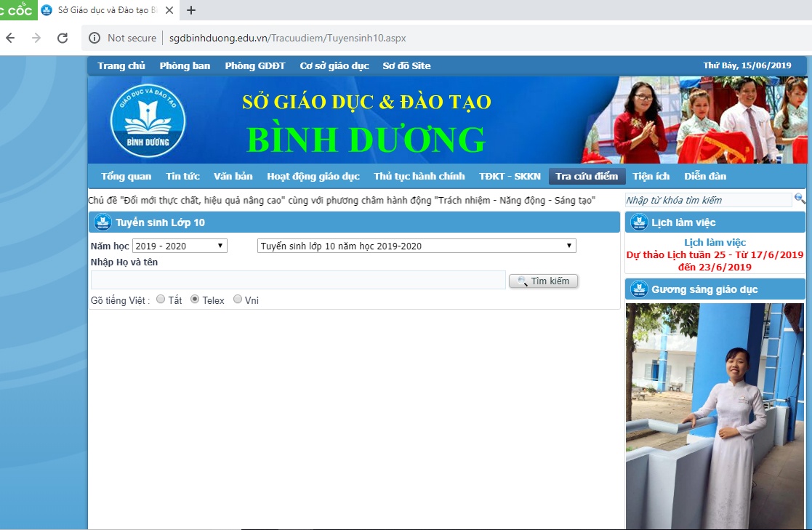Click the browser back arrow
This screenshot has width=812, height=530.
[x=10, y=38]
